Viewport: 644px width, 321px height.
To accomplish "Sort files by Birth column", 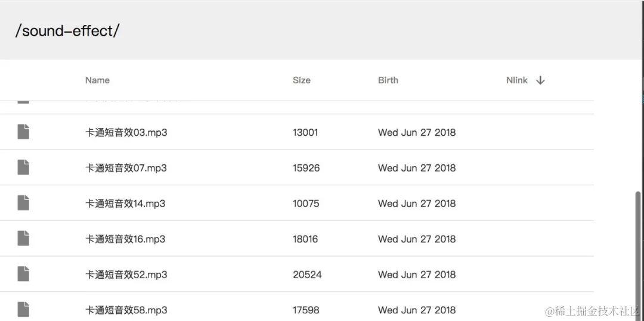I will click(388, 80).
